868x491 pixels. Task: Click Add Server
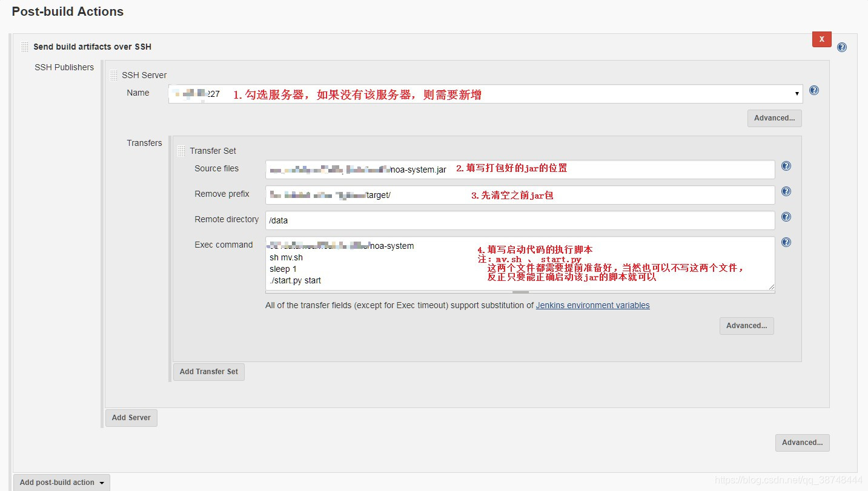pos(131,418)
